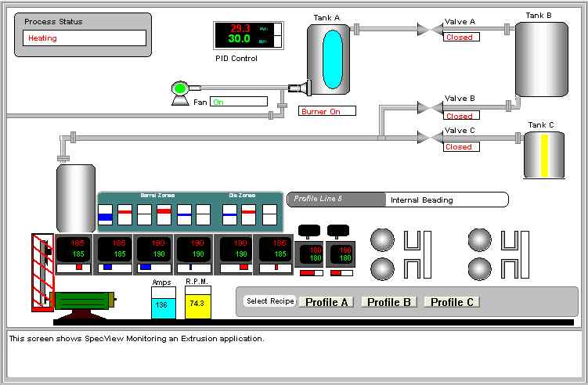Click the Internal Beading profile name field
The width and height of the screenshot is (588, 385).
click(446, 200)
